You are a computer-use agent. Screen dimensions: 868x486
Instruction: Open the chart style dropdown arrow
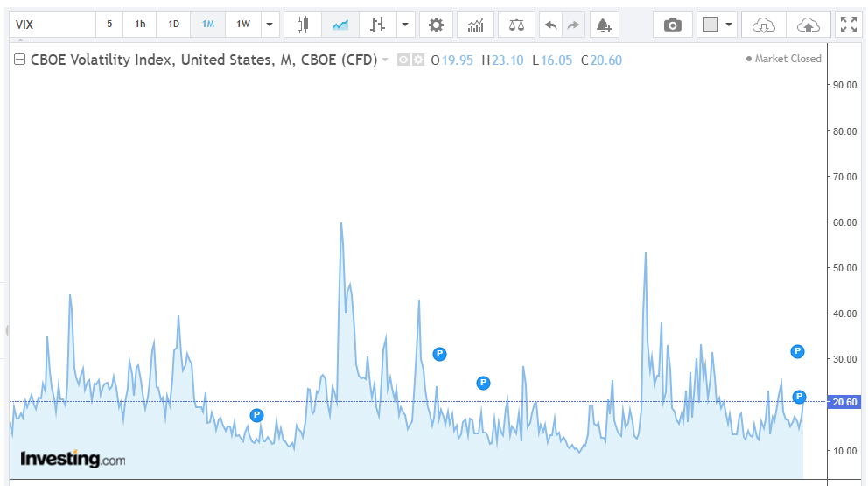[x=404, y=25]
